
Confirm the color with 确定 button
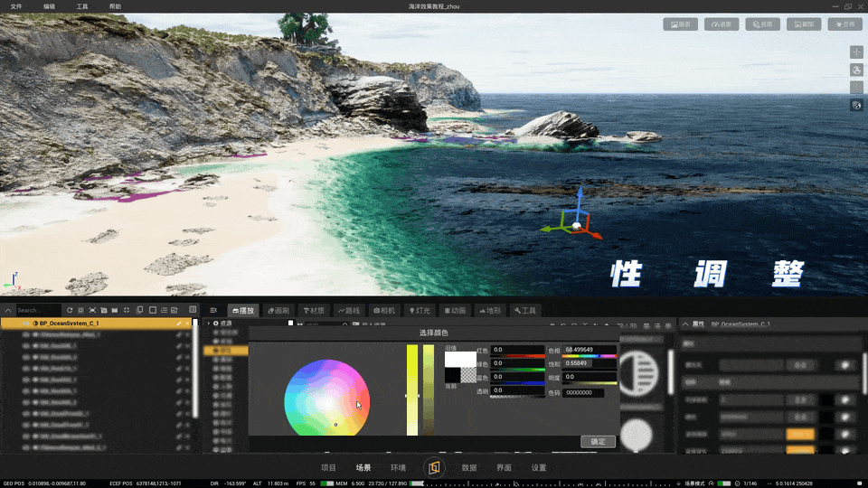tap(598, 442)
